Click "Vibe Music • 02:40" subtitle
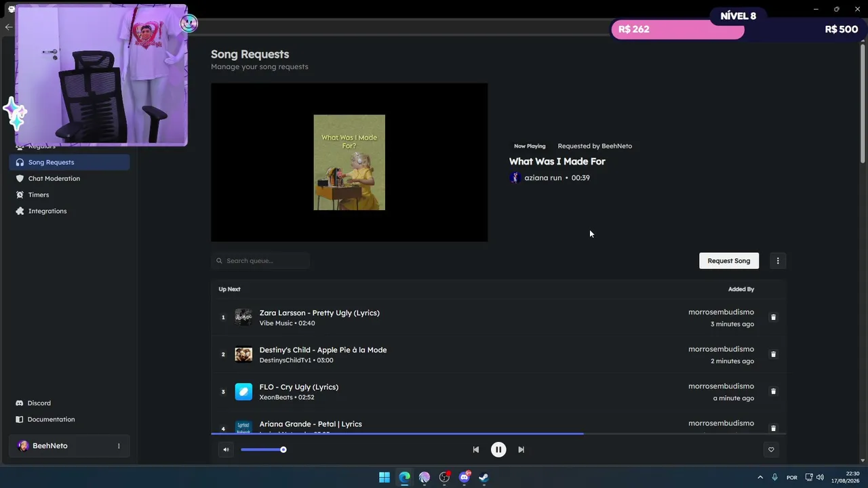This screenshot has height=488, width=868. pos(287,323)
